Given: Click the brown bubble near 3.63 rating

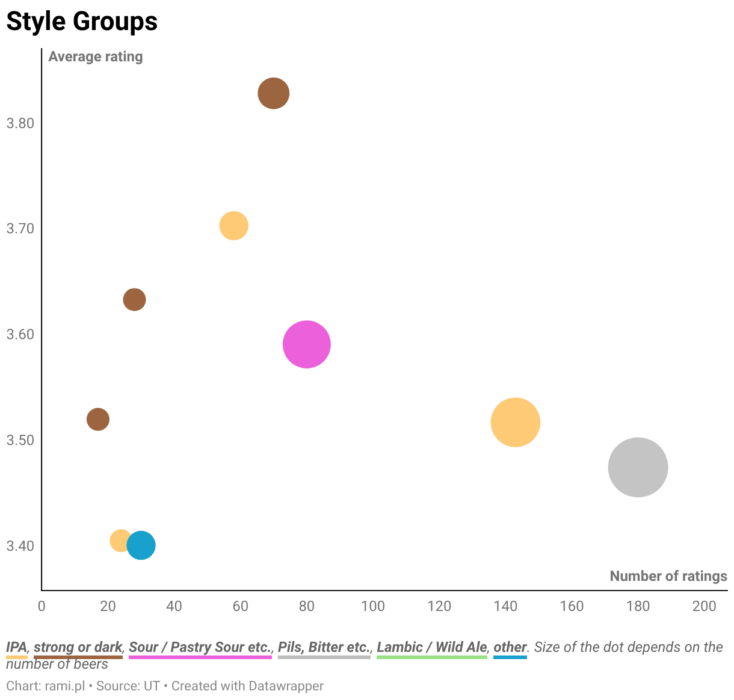Looking at the screenshot, I should coord(135,299).
